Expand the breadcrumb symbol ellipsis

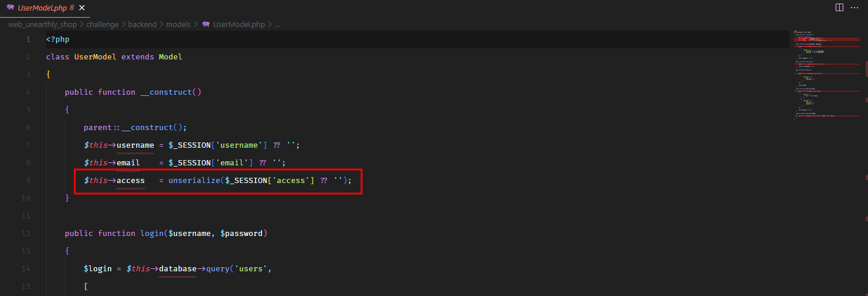pyautogui.click(x=277, y=25)
